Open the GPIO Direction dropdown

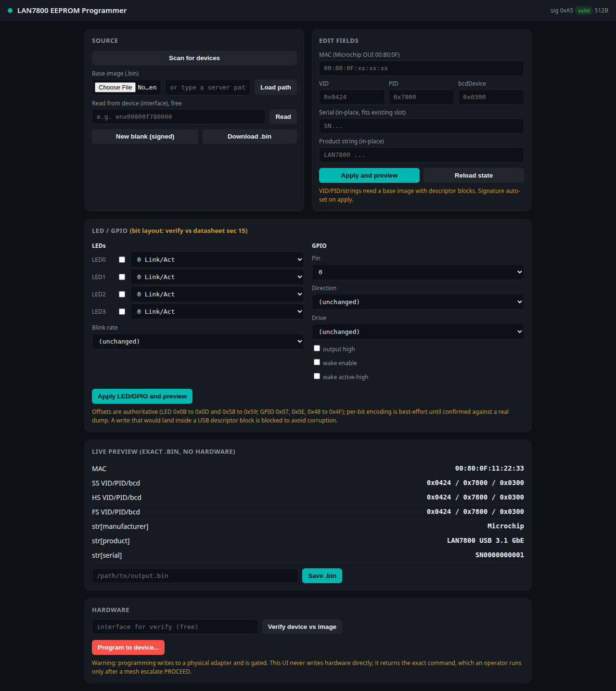point(418,302)
